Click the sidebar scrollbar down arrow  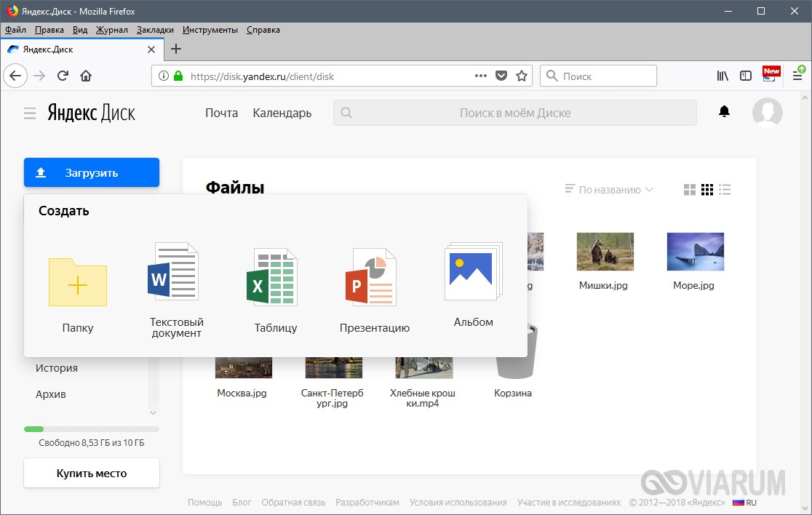tap(153, 412)
